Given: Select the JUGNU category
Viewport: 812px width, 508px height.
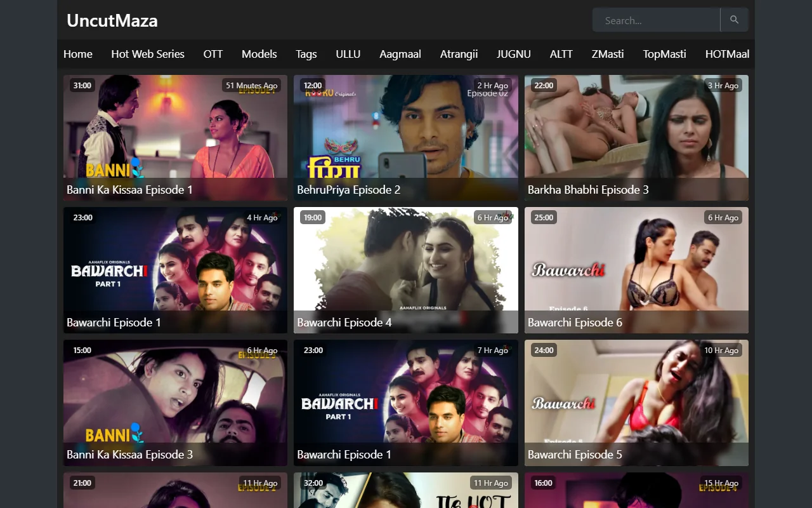Looking at the screenshot, I should click(x=514, y=54).
